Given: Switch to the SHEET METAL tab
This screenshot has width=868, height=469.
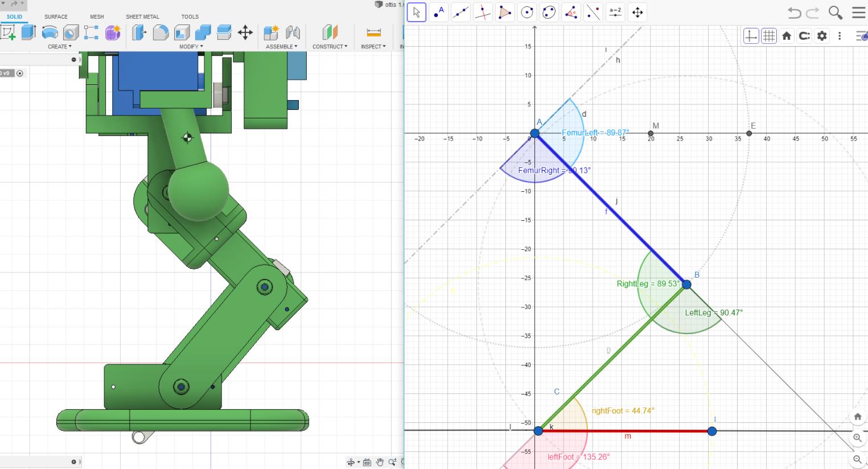Looking at the screenshot, I should coord(142,17).
